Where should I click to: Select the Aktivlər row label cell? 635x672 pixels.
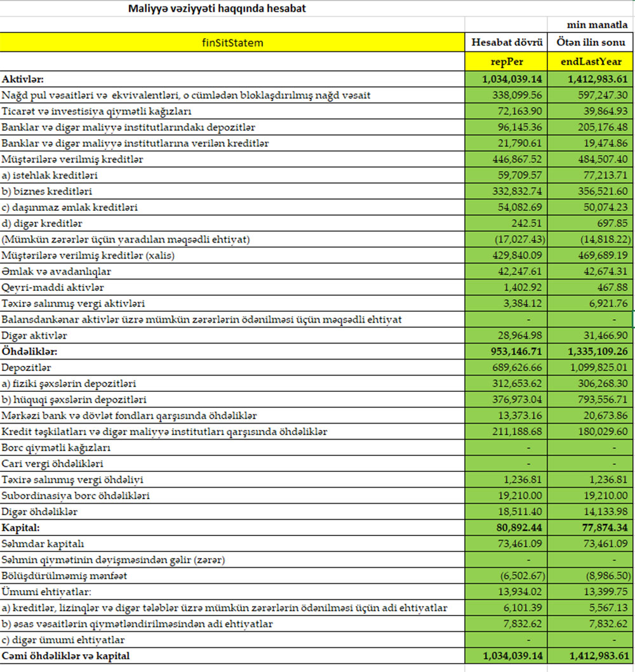click(232, 79)
